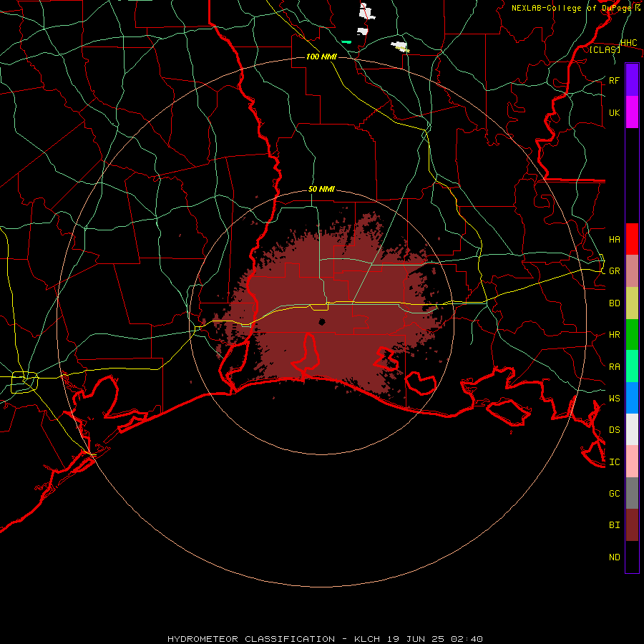Click the 'RF' legend label
Image resolution: width=644 pixels, height=644 pixels.
click(614, 80)
